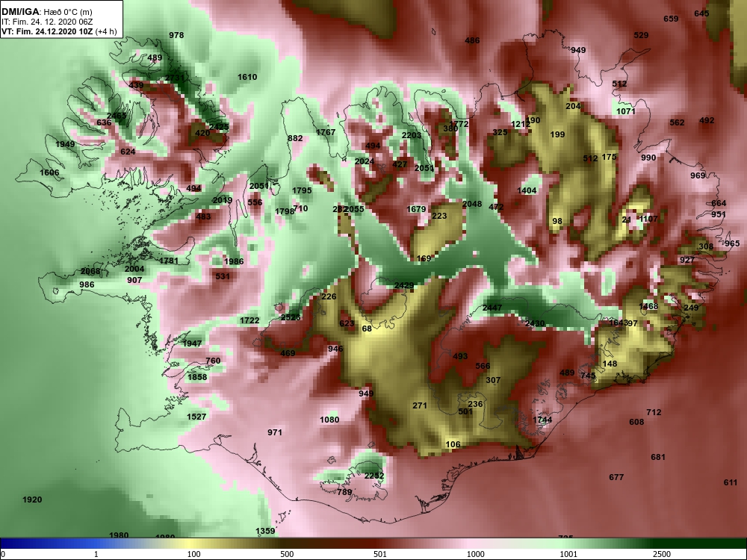Click the map value '98'

557,222
